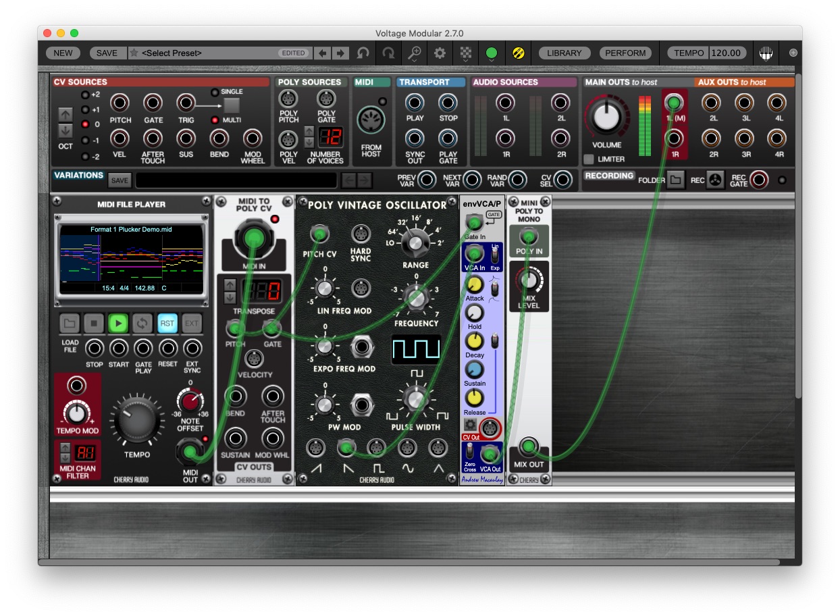Click the FROM HOST MIDI jack
The width and height of the screenshot is (840, 616).
(371, 120)
